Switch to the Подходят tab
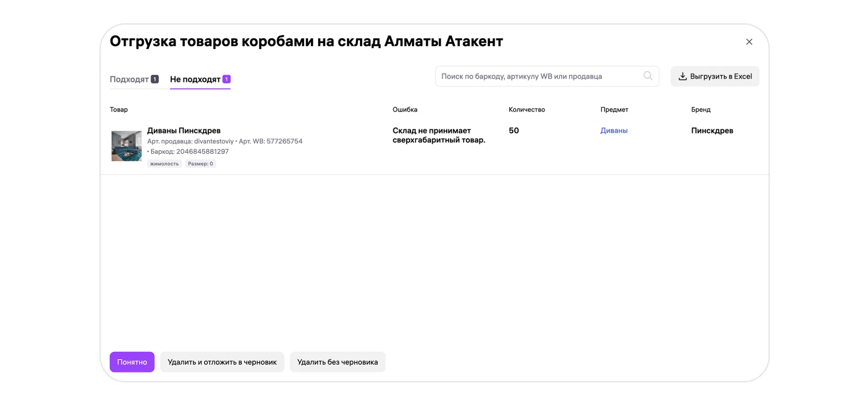This screenshot has height=406, width=868. coord(129,79)
